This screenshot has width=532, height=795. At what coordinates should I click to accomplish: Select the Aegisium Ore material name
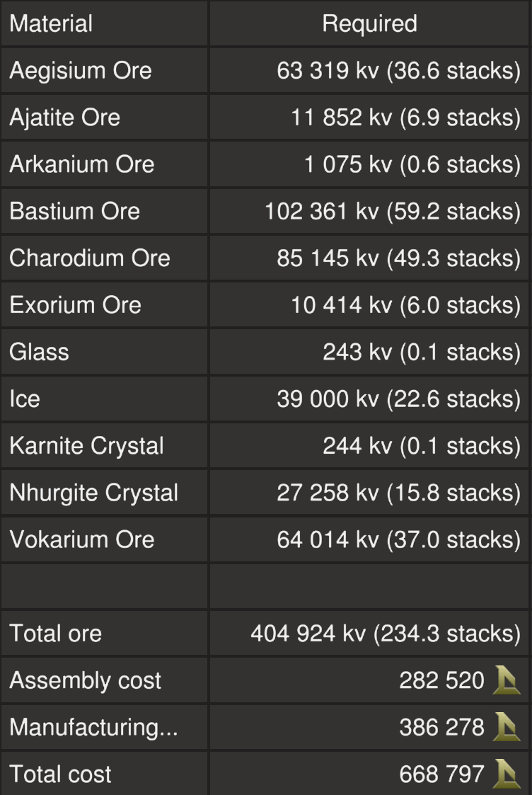pyautogui.click(x=81, y=71)
